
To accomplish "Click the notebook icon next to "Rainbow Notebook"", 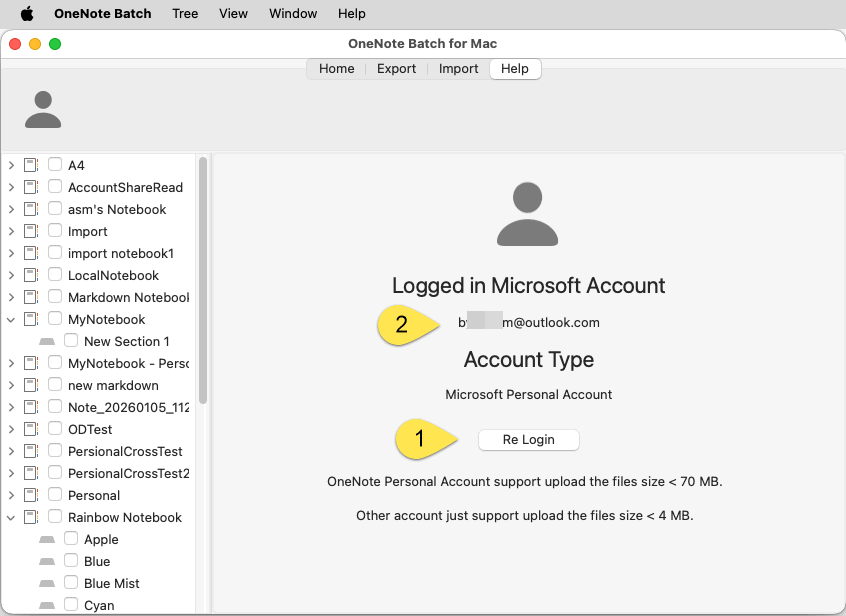I will click(x=31, y=517).
